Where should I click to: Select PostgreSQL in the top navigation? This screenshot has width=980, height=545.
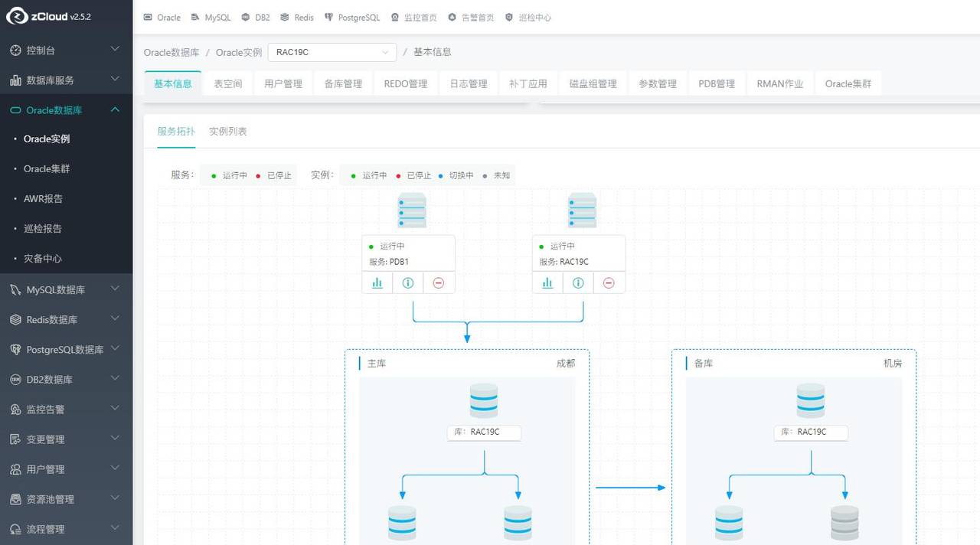tap(351, 17)
